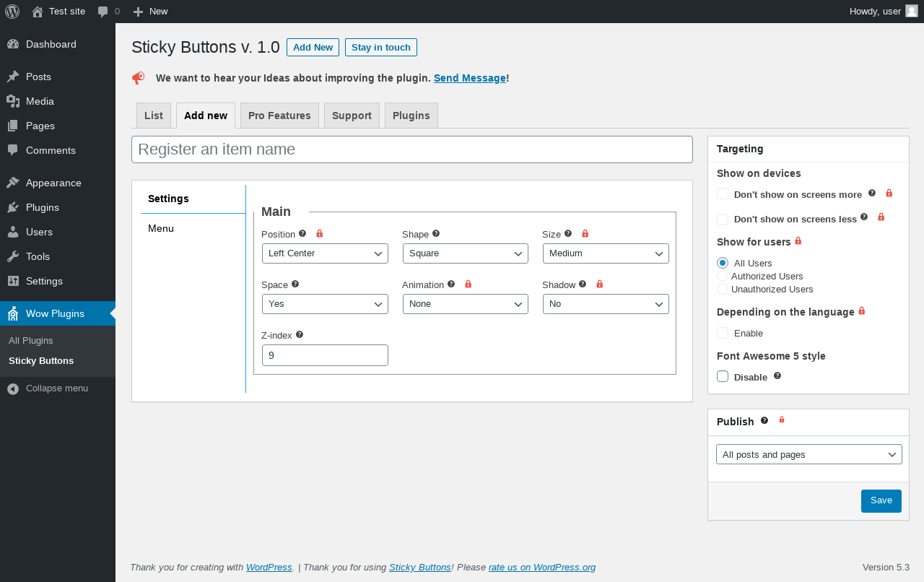Open rate us on WordPress.org link
Screen dimensions: 924x582
[x=542, y=568]
